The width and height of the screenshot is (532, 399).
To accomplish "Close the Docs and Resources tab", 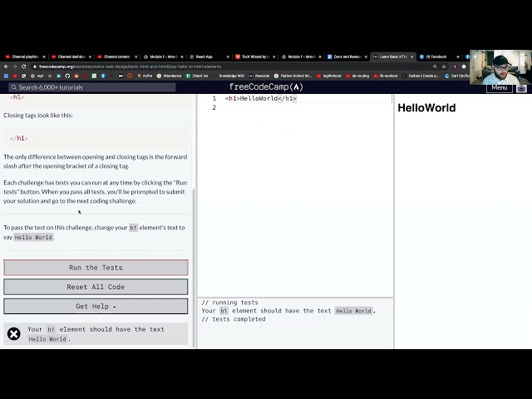I will [x=366, y=57].
